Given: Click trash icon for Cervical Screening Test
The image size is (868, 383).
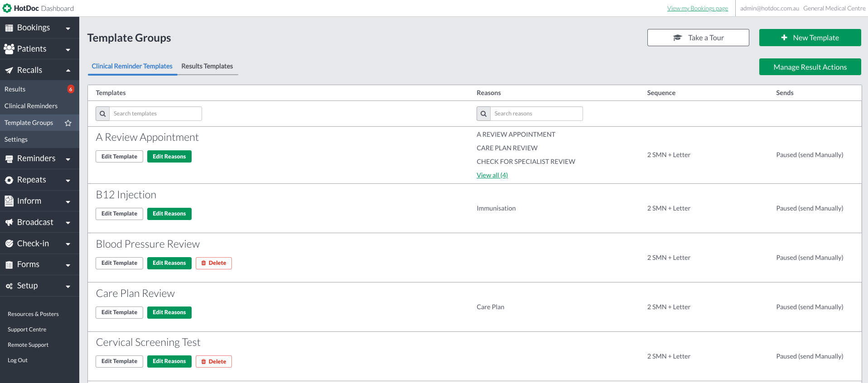Looking at the screenshot, I should point(203,362).
